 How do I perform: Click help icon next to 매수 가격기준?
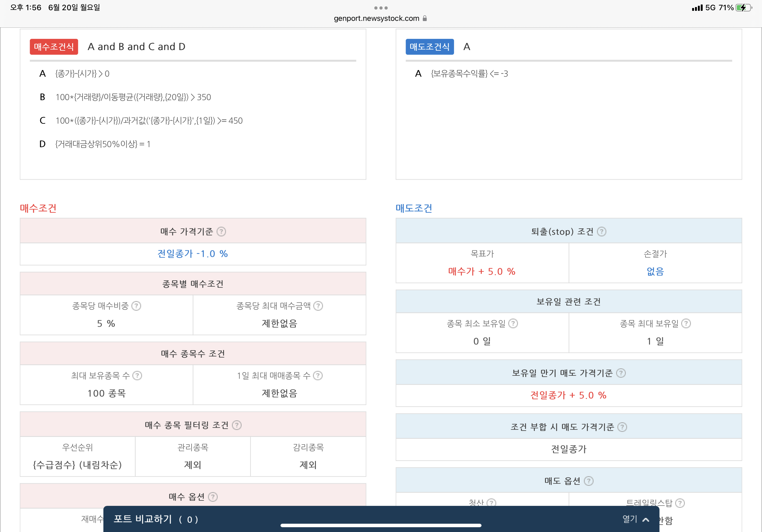pyautogui.click(x=221, y=232)
